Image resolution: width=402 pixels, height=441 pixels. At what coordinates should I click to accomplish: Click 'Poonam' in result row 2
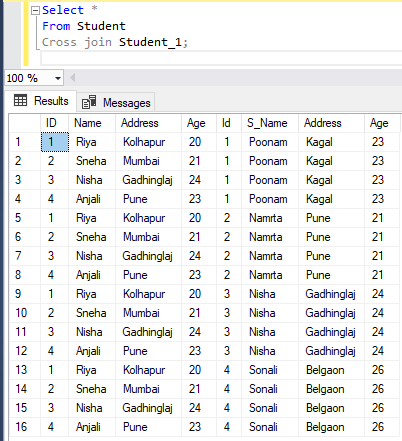coord(268,161)
